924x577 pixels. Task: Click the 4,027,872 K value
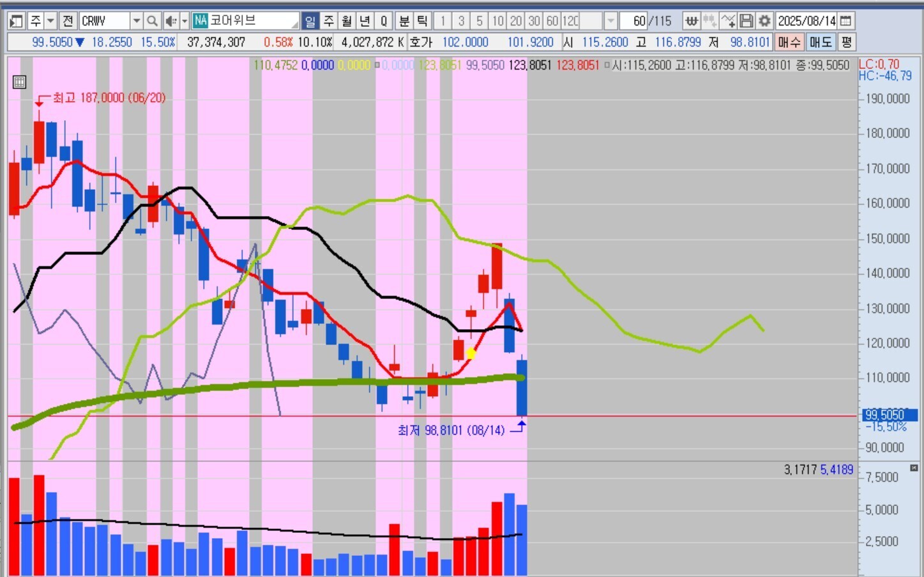click(x=373, y=42)
